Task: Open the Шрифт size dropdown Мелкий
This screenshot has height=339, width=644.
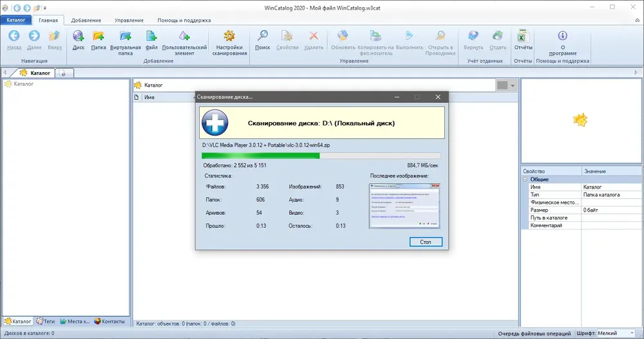Action: pyautogui.click(x=616, y=333)
